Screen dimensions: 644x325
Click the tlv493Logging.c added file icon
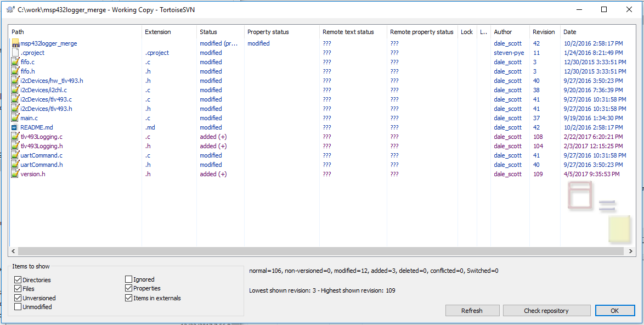click(x=15, y=137)
